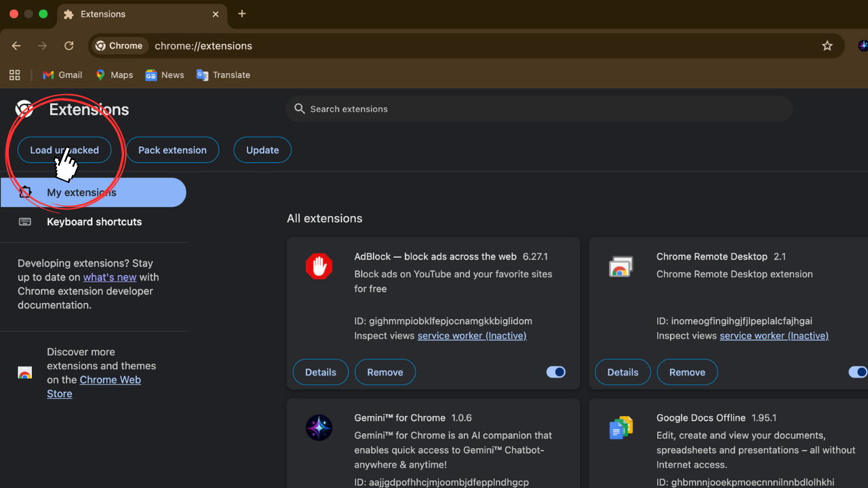Click the Chrome Web Store icon in sidebar
Screen dimensions: 868x488
click(25, 372)
